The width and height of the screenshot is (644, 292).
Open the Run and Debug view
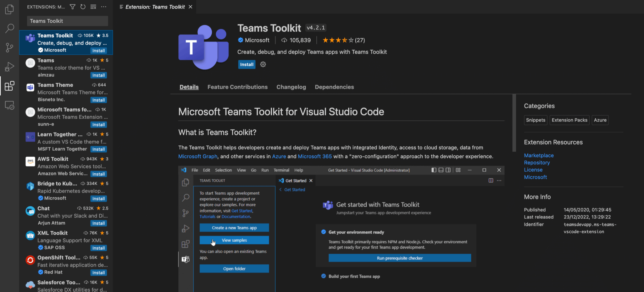point(9,67)
